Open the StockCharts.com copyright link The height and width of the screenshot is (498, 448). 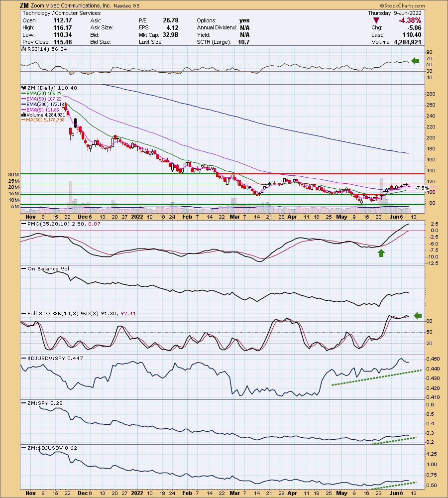click(402, 5)
